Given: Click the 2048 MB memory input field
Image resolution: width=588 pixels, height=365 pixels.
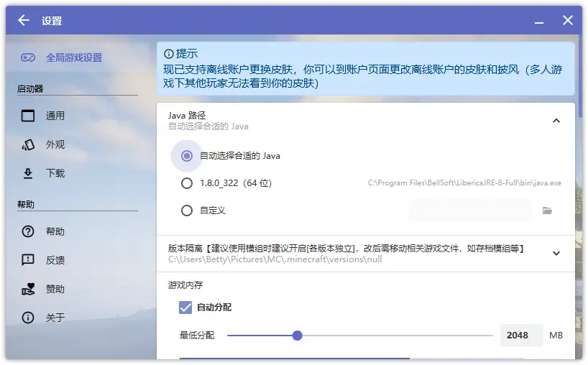Looking at the screenshot, I should 520,336.
